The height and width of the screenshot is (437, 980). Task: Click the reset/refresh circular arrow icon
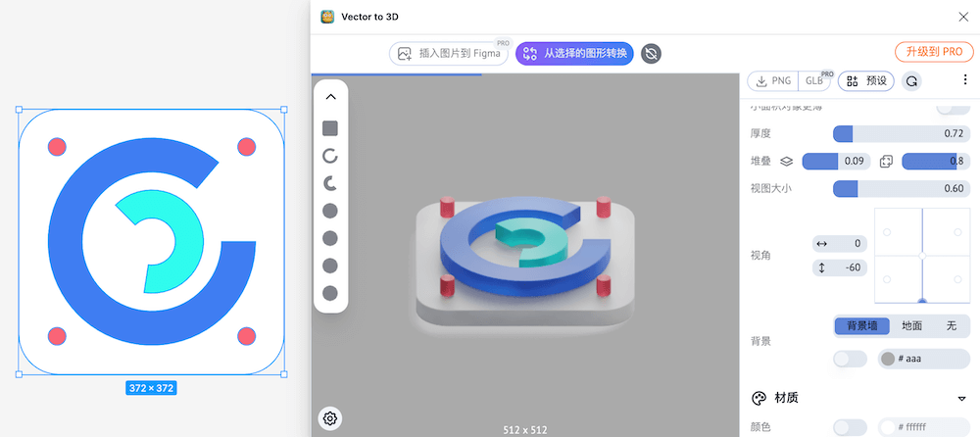(911, 80)
